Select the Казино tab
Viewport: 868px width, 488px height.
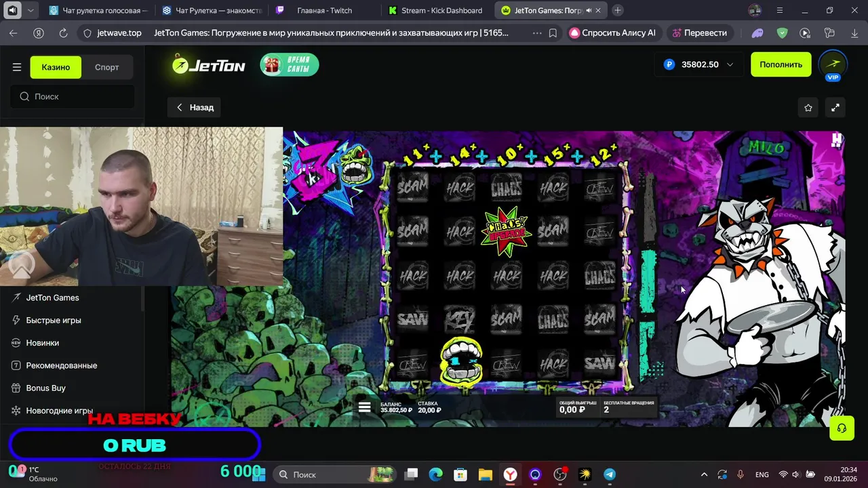56,67
